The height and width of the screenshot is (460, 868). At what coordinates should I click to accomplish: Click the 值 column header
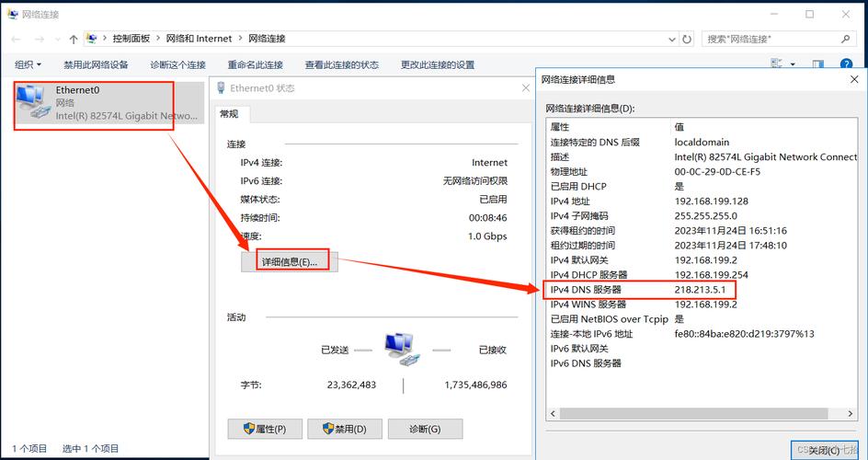coord(763,127)
